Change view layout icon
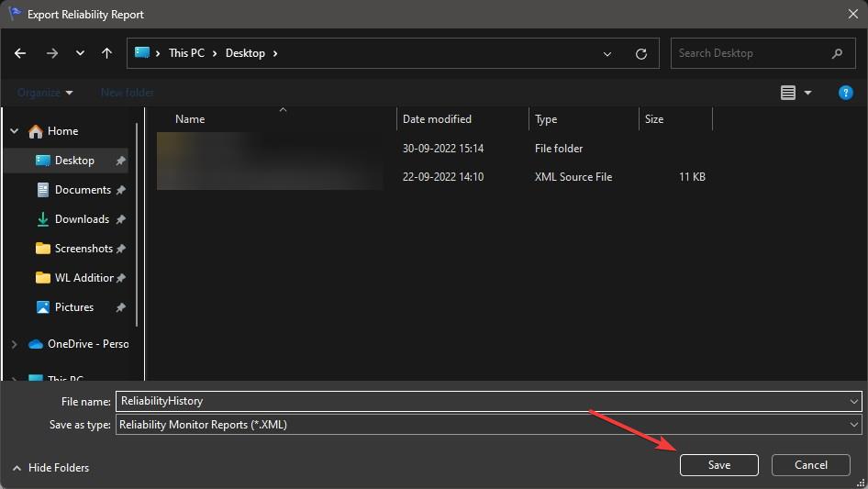This screenshot has height=489, width=868. pyautogui.click(x=788, y=93)
